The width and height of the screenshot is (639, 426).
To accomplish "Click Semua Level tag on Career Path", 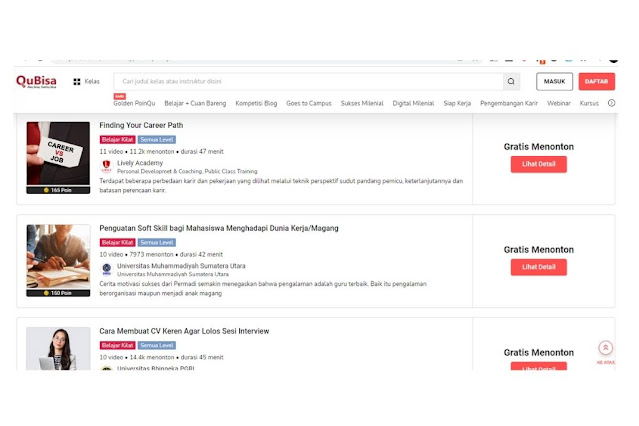I will point(156,140).
